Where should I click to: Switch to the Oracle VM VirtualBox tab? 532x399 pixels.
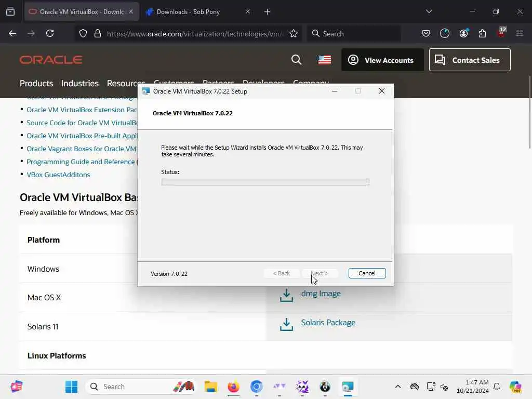(82, 12)
